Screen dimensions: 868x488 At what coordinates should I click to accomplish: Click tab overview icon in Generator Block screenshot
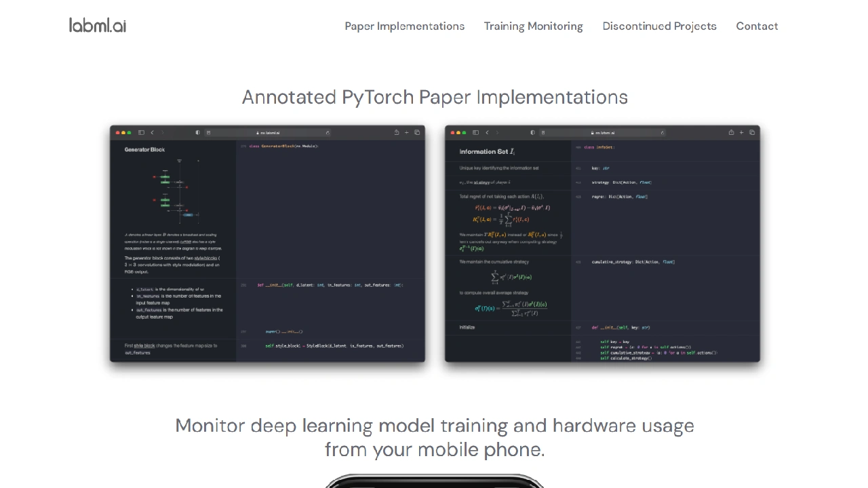(417, 133)
